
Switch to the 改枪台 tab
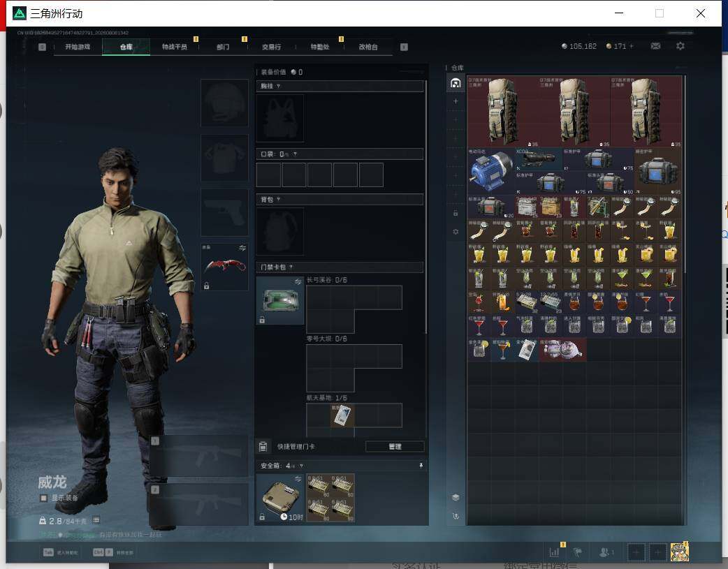[368, 47]
